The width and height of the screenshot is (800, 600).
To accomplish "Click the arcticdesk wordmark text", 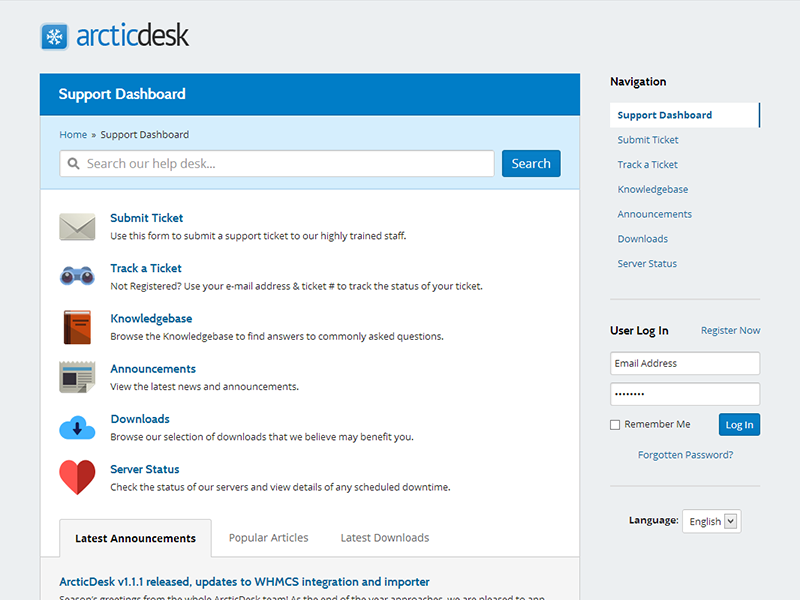I will 132,35.
